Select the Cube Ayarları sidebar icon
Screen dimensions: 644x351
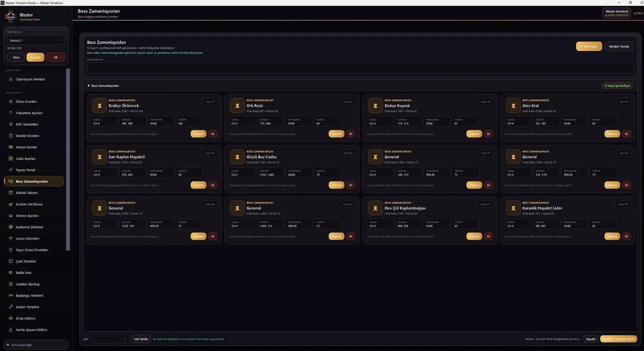tap(11, 159)
